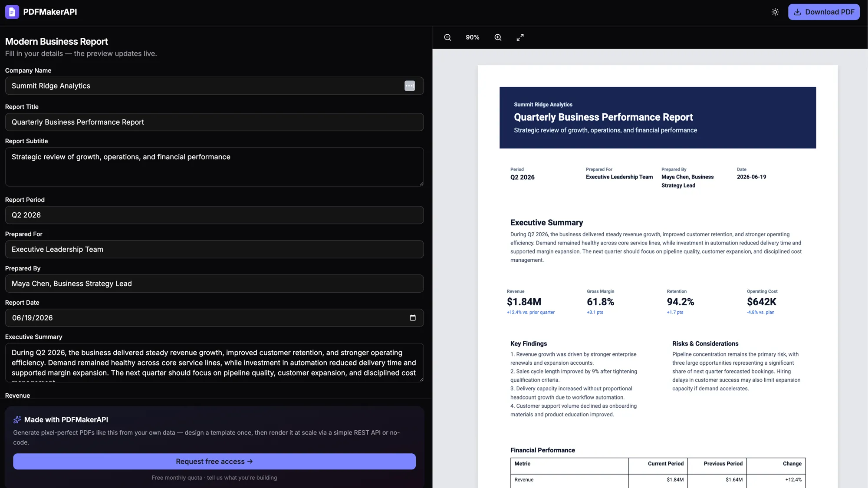
Task: Click the Change column header
Action: point(792,464)
